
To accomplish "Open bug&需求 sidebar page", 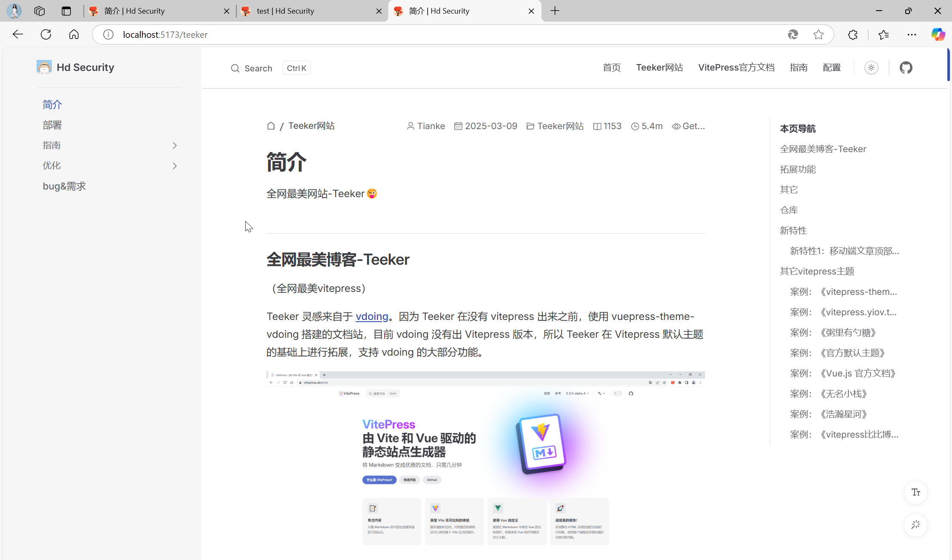I will click(64, 186).
